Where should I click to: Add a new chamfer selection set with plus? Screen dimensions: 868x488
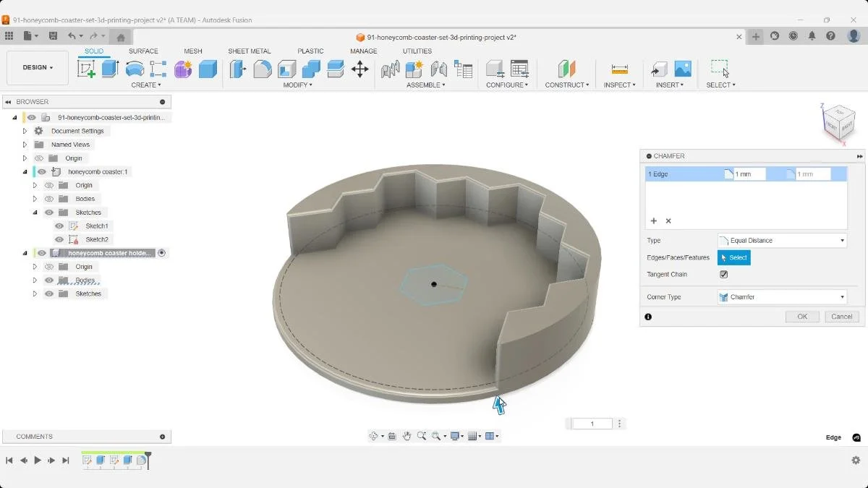coord(653,221)
